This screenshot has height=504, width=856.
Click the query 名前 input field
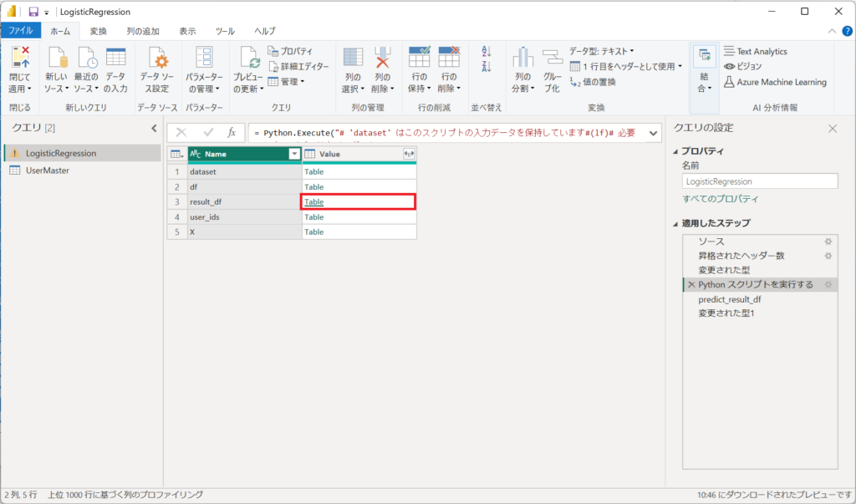click(759, 181)
